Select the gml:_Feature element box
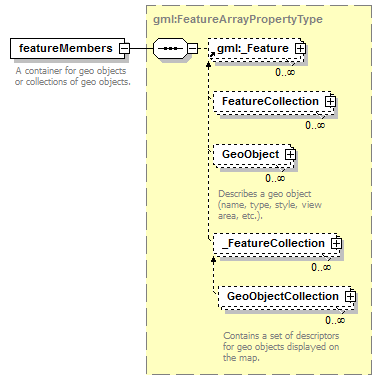The width and height of the screenshot is (382, 380). [256, 49]
